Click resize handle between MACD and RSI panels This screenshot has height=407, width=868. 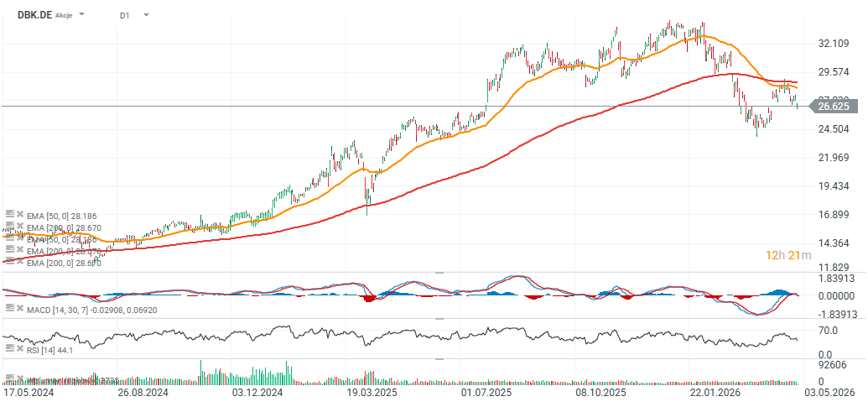coord(439,320)
